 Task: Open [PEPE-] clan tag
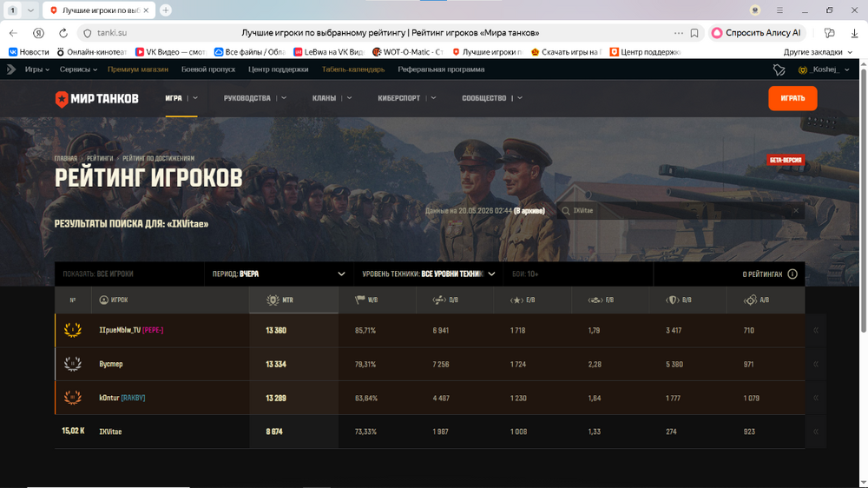pos(153,330)
